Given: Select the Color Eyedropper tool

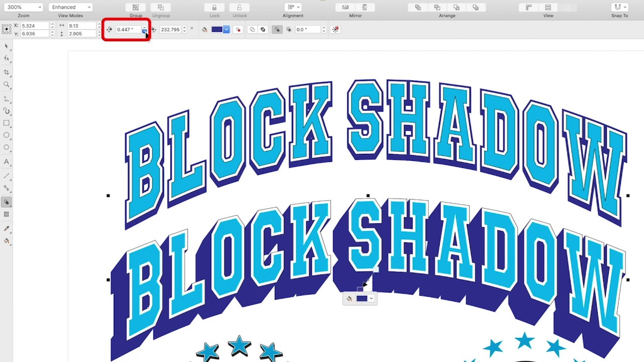Looking at the screenshot, I should coord(7,229).
